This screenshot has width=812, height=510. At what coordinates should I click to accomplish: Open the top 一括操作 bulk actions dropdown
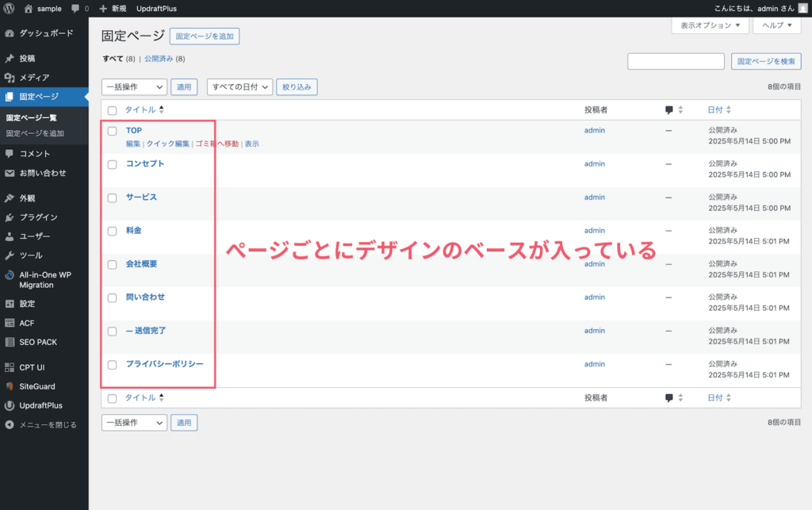point(134,87)
